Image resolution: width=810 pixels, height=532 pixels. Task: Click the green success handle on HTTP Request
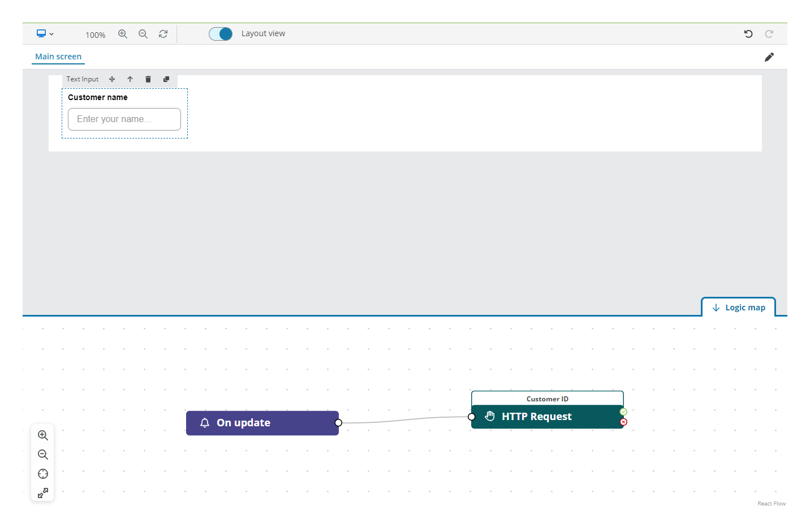click(x=623, y=411)
